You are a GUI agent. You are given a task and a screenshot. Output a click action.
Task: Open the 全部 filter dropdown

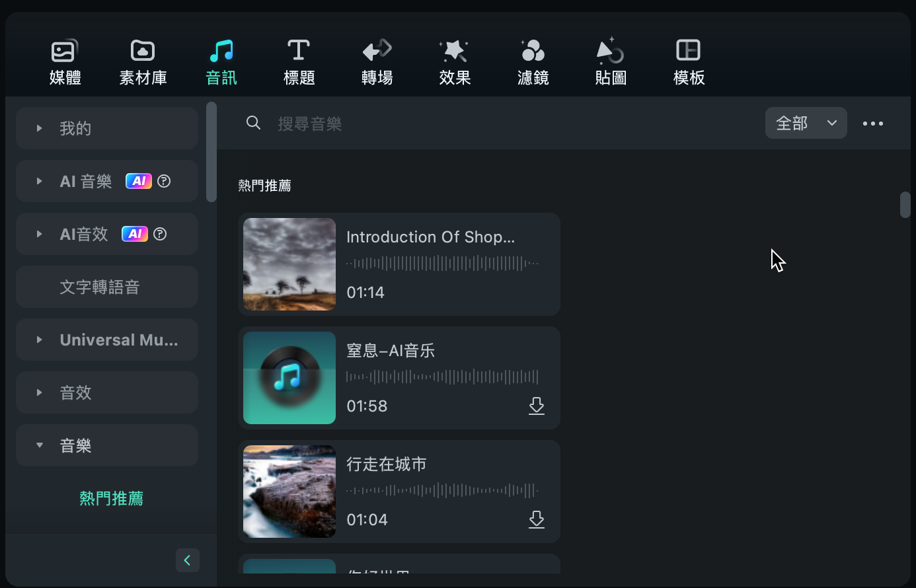(x=806, y=123)
